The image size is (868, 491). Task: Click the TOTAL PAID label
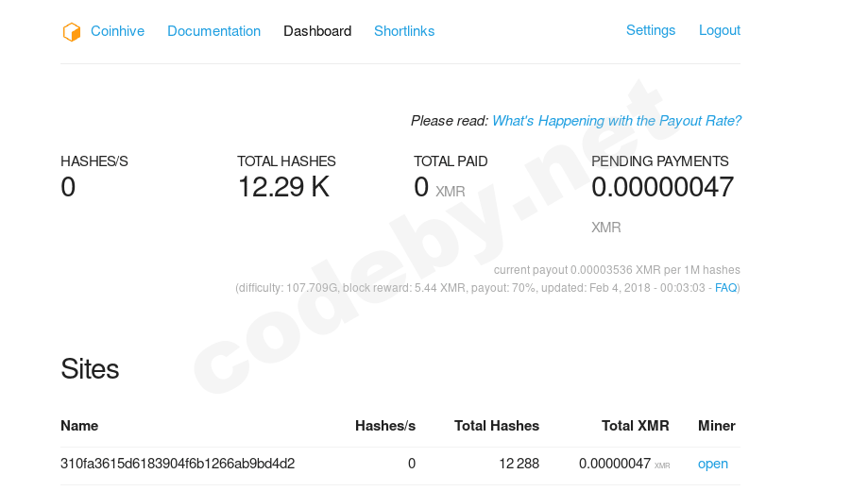(x=451, y=161)
